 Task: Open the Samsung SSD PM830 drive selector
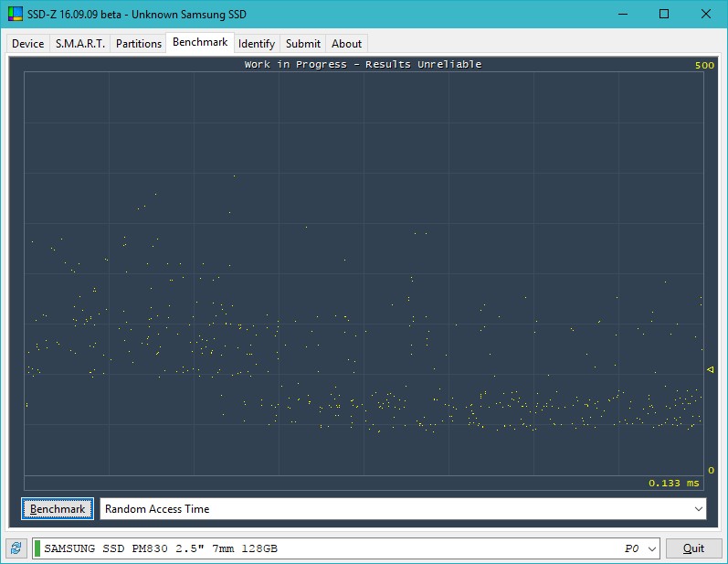tap(346, 548)
